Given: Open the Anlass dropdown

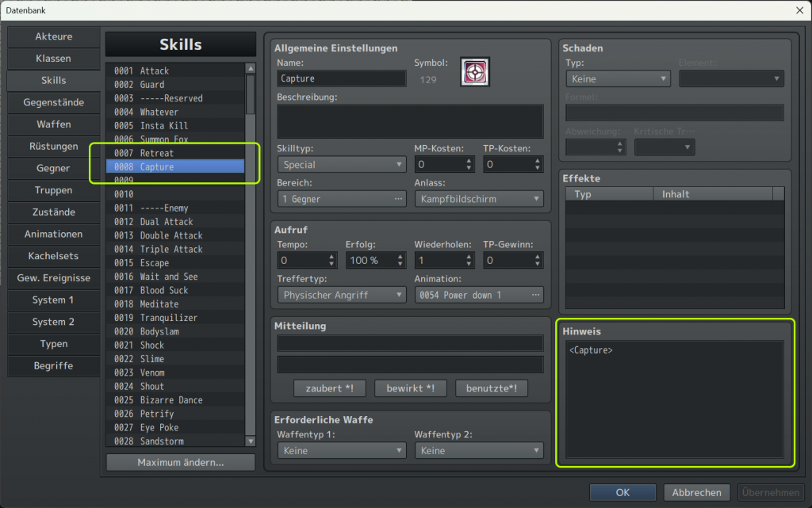Looking at the screenshot, I should pos(478,199).
